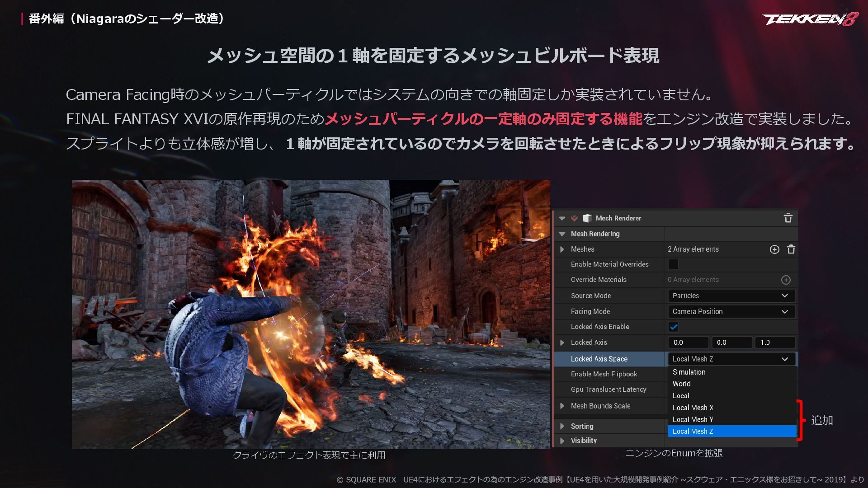Click the red renderer enabled icon
868x488 pixels.
[x=574, y=218]
